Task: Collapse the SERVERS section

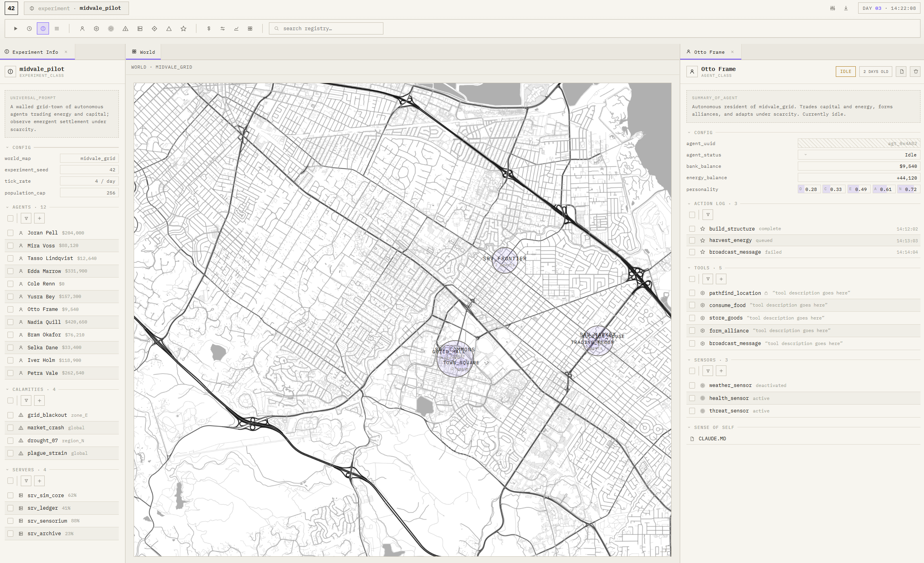Action: (7, 470)
